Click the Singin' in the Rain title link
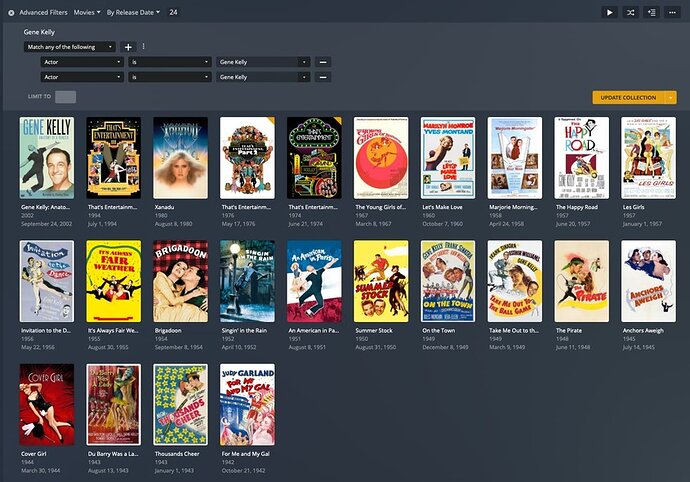Viewport: 690px width, 482px height. pyautogui.click(x=244, y=330)
